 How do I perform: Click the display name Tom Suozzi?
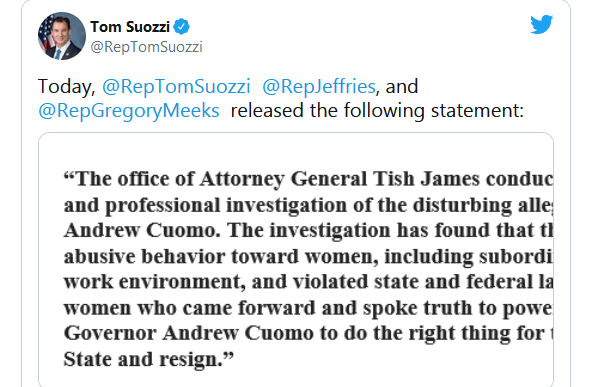(130, 27)
